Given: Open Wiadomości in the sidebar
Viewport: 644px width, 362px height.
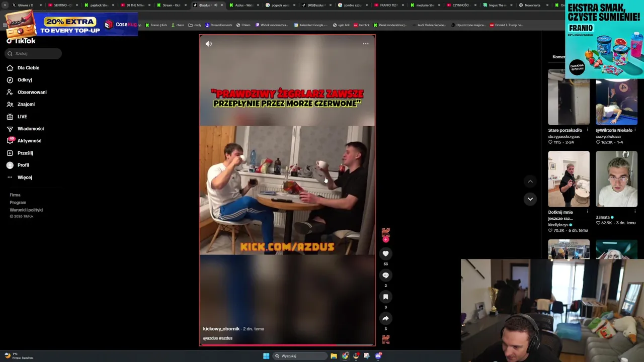Looking at the screenshot, I should pyautogui.click(x=25, y=129).
